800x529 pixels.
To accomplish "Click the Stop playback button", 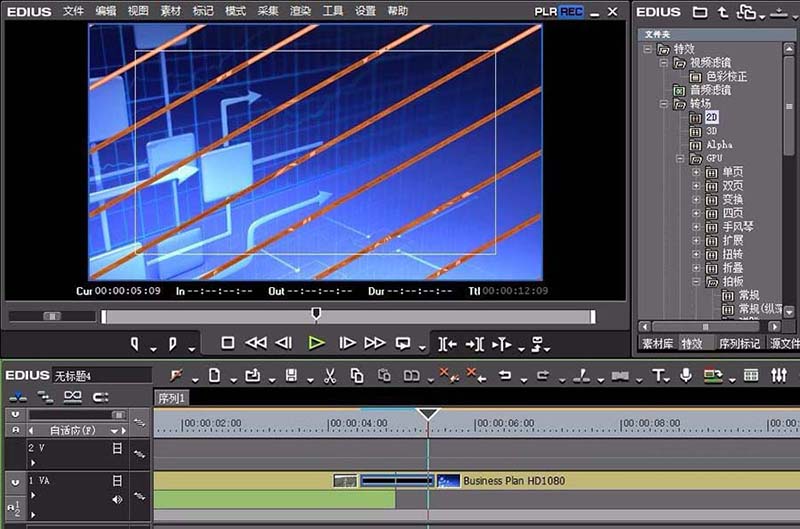I will [228, 343].
